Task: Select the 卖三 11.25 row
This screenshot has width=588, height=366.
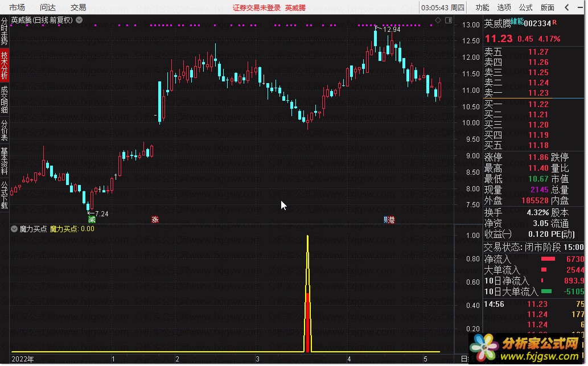Action: tap(533, 72)
